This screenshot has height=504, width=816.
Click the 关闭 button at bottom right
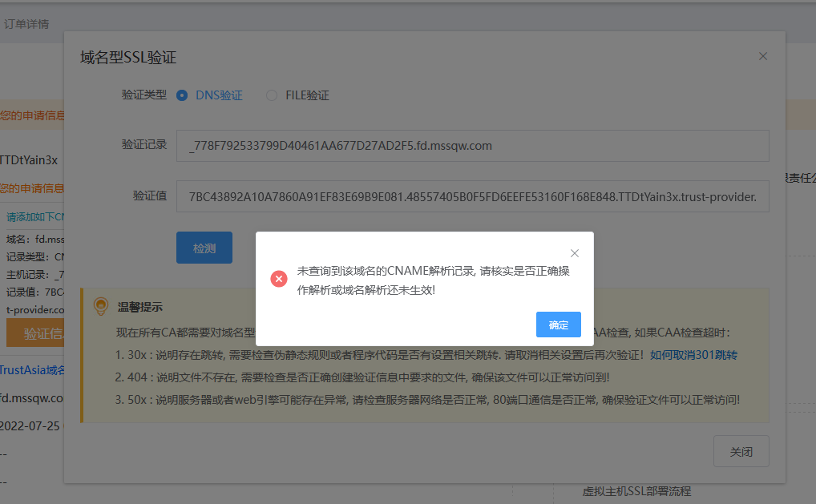[741, 451]
